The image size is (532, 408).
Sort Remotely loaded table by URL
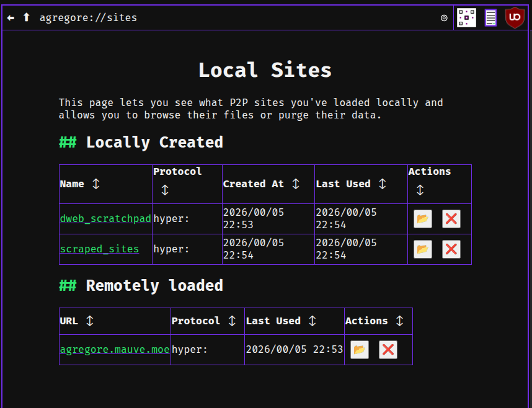pyautogui.click(x=89, y=321)
